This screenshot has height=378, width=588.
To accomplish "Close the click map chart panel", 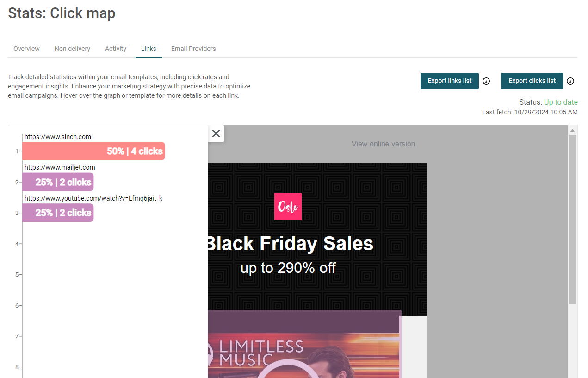I will point(216,133).
